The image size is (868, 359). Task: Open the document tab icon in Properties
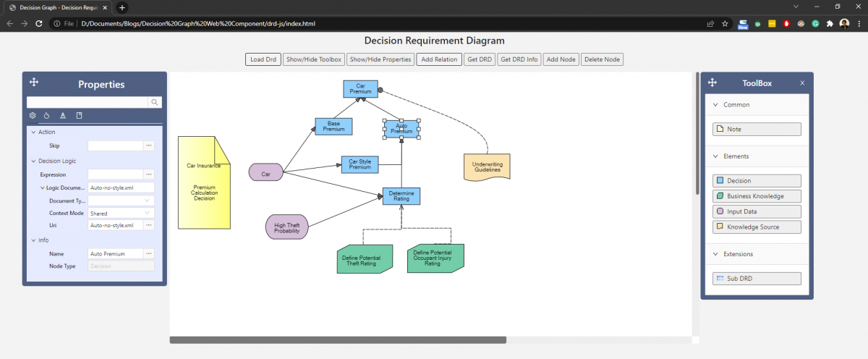click(x=79, y=115)
